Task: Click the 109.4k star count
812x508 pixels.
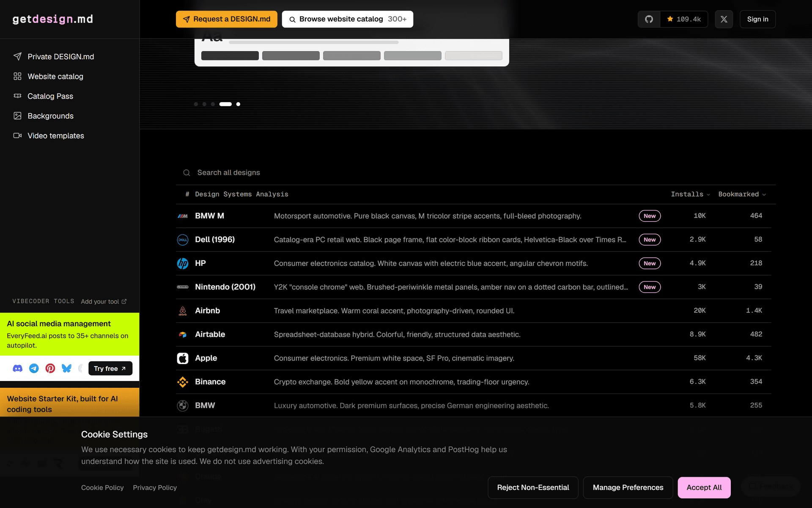Action: click(684, 19)
